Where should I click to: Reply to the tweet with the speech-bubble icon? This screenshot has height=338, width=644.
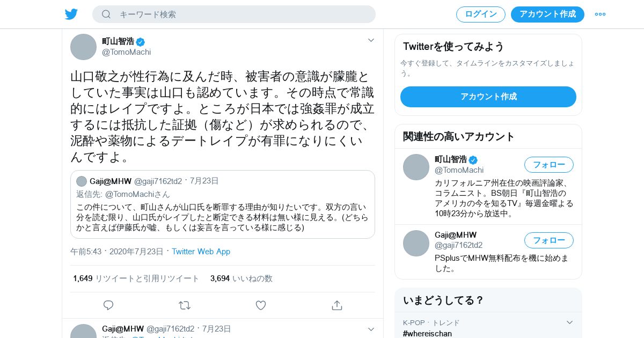108,305
